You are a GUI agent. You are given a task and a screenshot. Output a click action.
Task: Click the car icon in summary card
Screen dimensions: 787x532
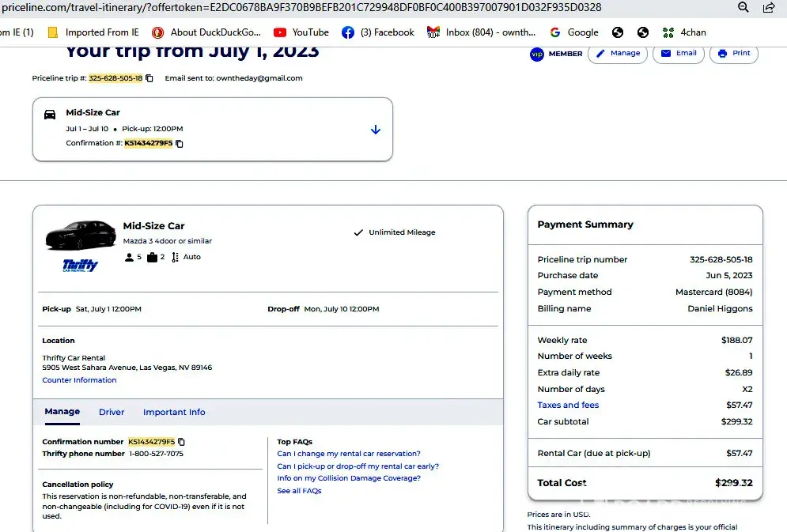(x=50, y=115)
